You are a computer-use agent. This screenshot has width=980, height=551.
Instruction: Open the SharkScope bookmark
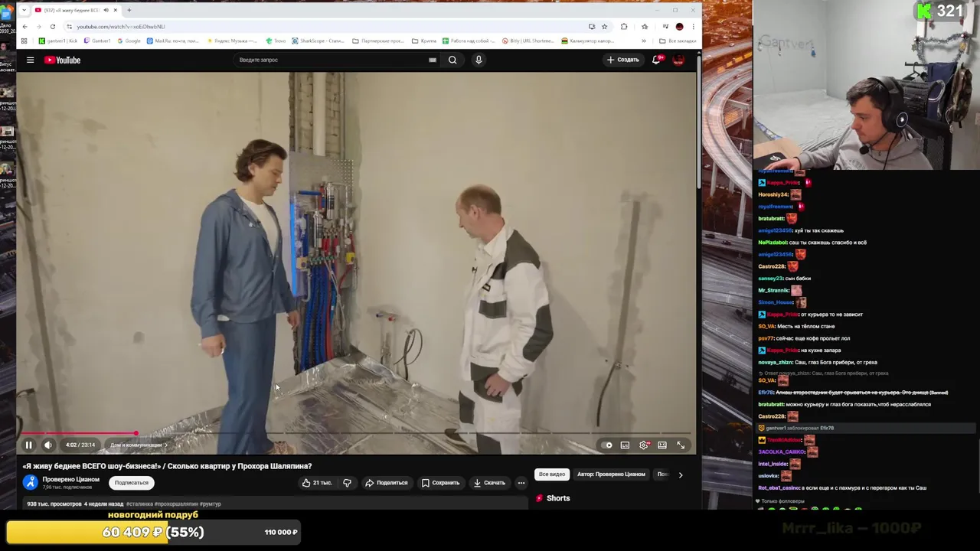tap(318, 41)
